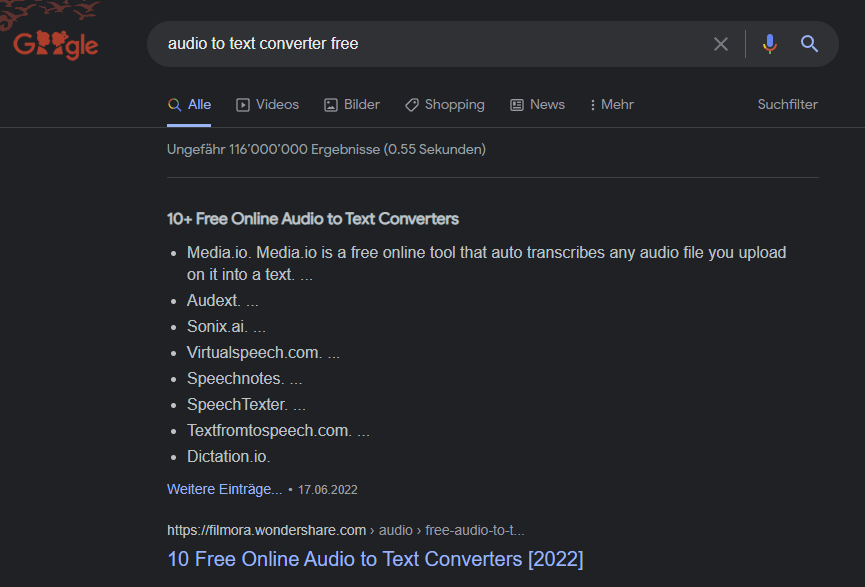865x587 pixels.
Task: Open the News tab
Action: click(537, 105)
